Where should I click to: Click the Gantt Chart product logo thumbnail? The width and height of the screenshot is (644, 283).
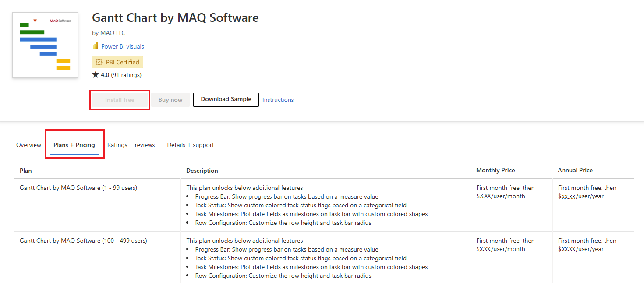45,45
